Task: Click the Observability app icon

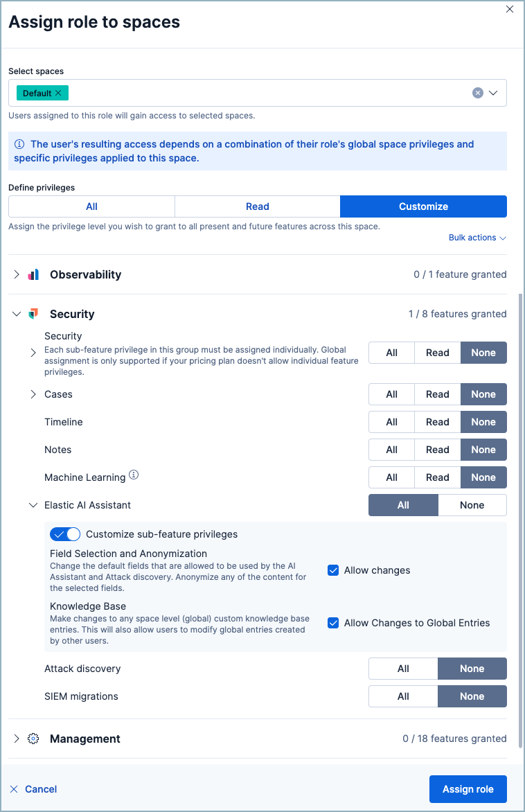Action: coord(33,274)
